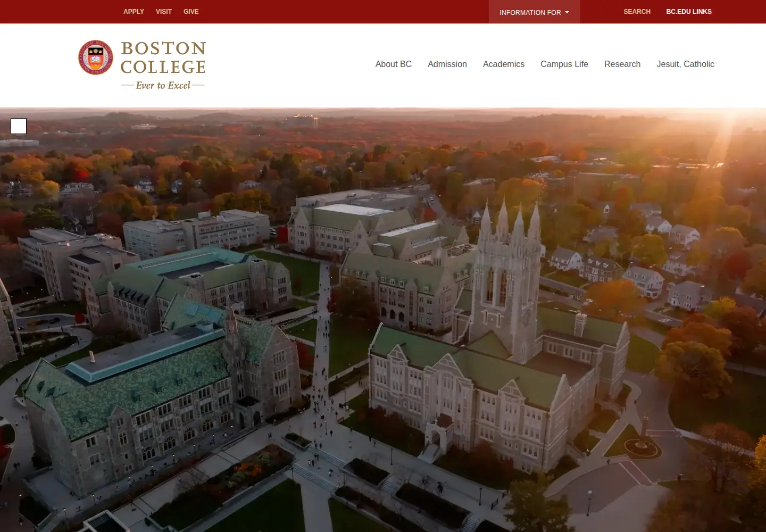The width and height of the screenshot is (766, 532).
Task: Expand the INFORMATION FOR dropdown
Action: pos(534,12)
